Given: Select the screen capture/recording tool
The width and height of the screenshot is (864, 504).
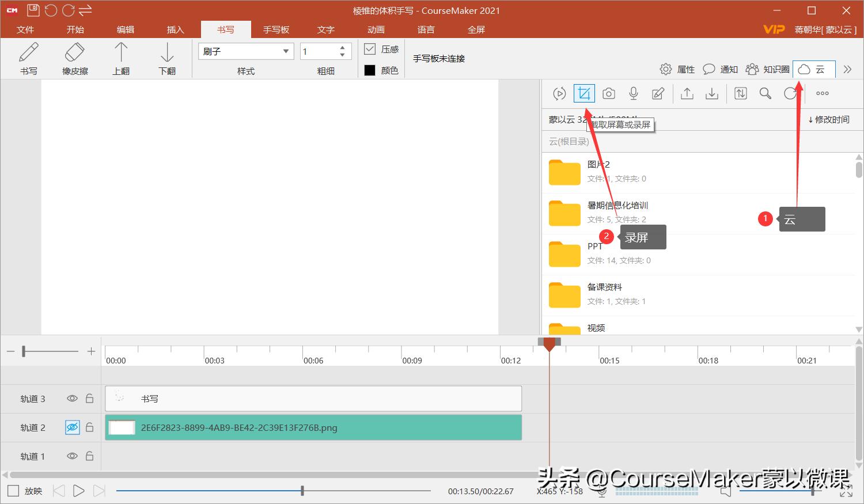Looking at the screenshot, I should 584,93.
